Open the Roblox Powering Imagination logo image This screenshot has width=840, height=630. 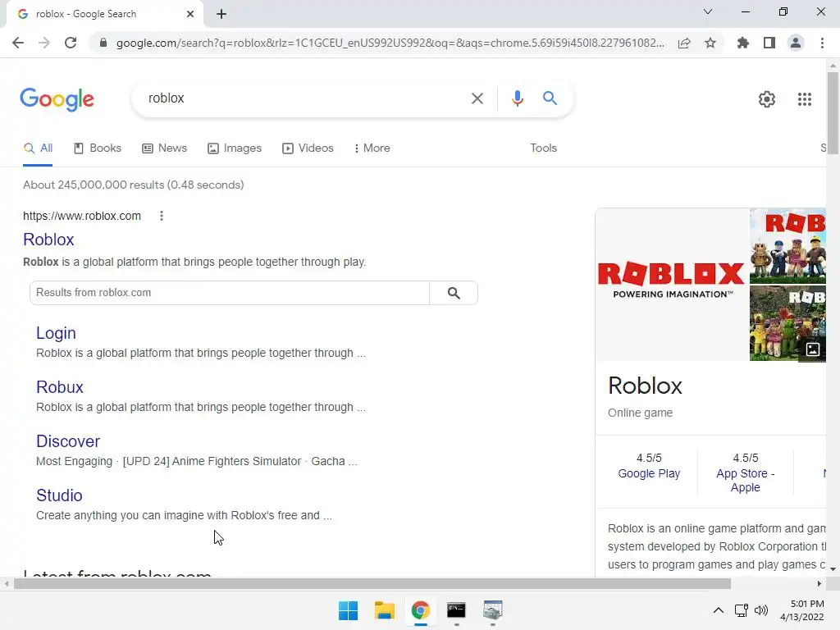pyautogui.click(x=672, y=285)
